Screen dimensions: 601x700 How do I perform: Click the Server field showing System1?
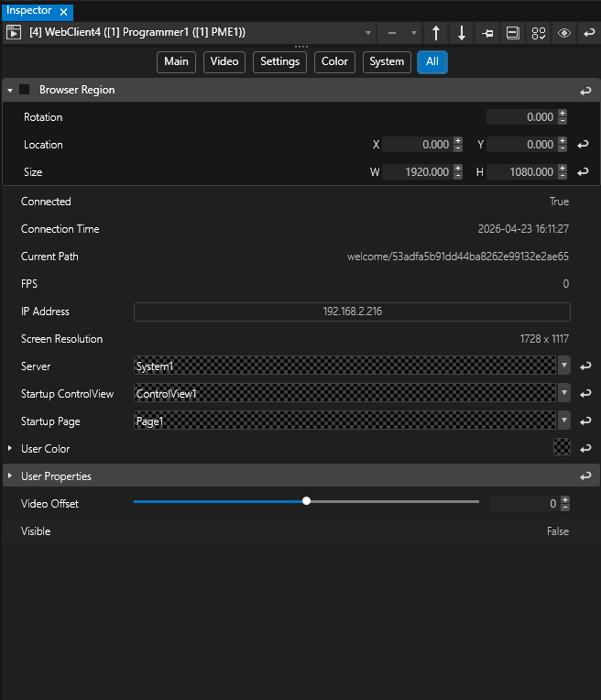[345, 366]
